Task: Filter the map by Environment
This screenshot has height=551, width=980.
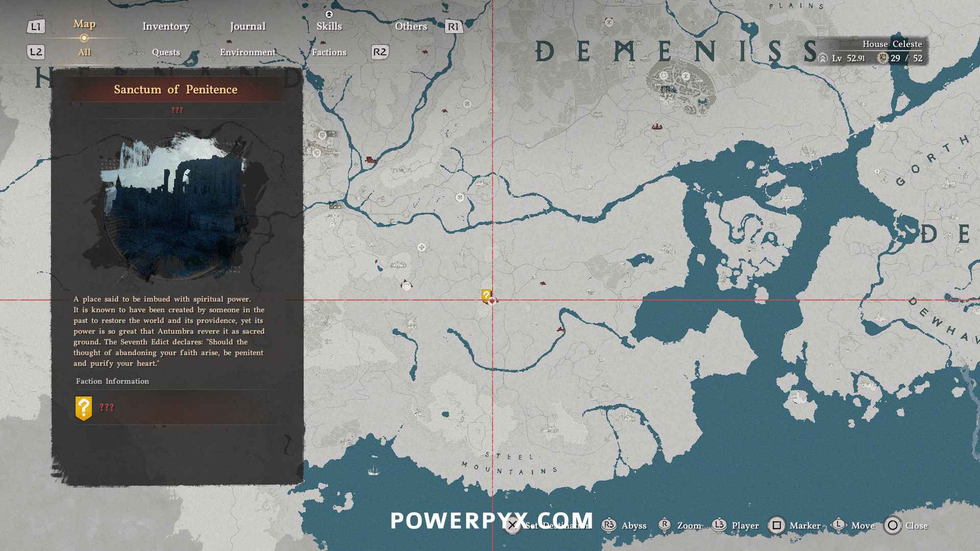Action: click(x=248, y=52)
